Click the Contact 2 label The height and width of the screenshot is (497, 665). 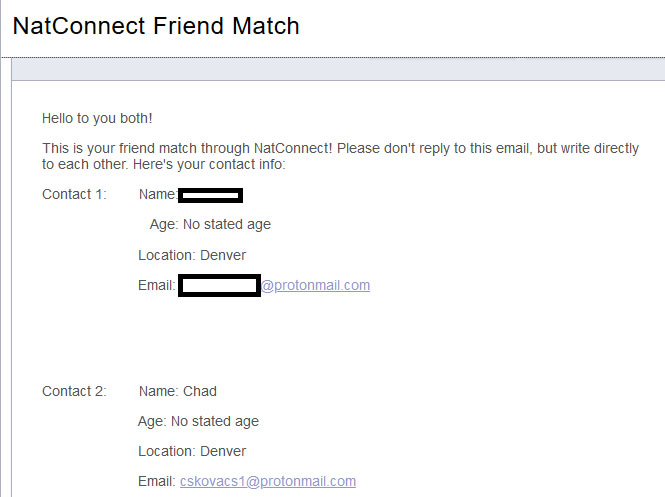pyautogui.click(x=74, y=391)
